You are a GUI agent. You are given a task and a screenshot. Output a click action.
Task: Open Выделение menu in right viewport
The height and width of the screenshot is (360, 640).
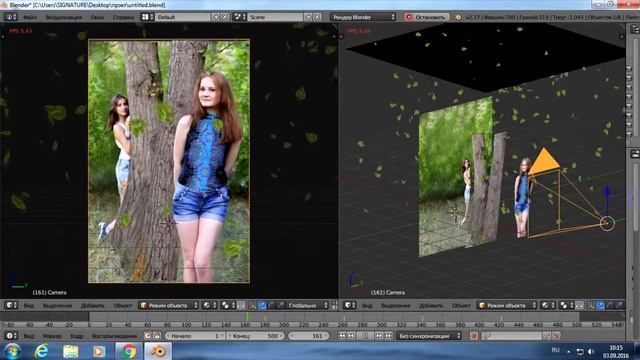pyautogui.click(x=396, y=305)
